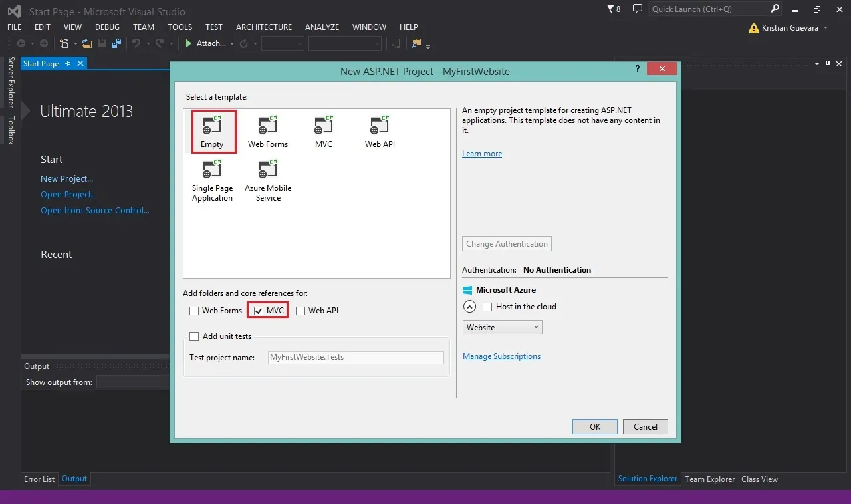
Task: Select the Azure Mobile Service template
Action: [x=268, y=181]
